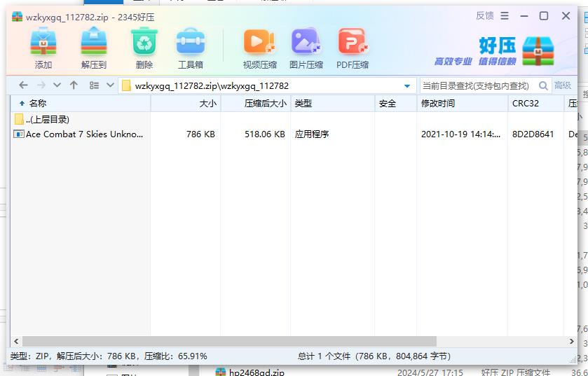Viewport: 588px width, 376px height.
Task: Sort by the 安全 column header
Action: (x=396, y=104)
